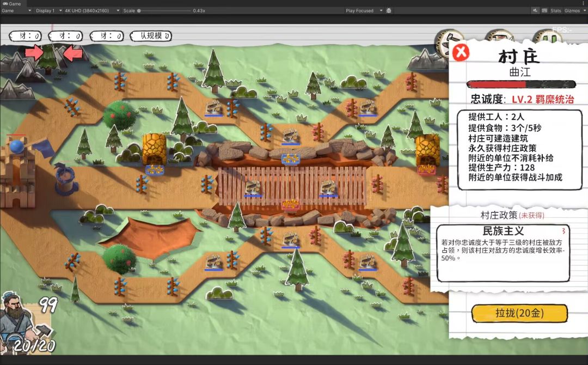
Task: Open the Game view type dropdown
Action: point(16,10)
